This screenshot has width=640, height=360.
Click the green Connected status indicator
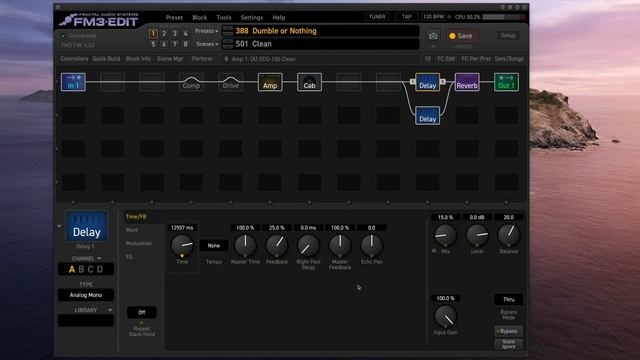click(63, 36)
